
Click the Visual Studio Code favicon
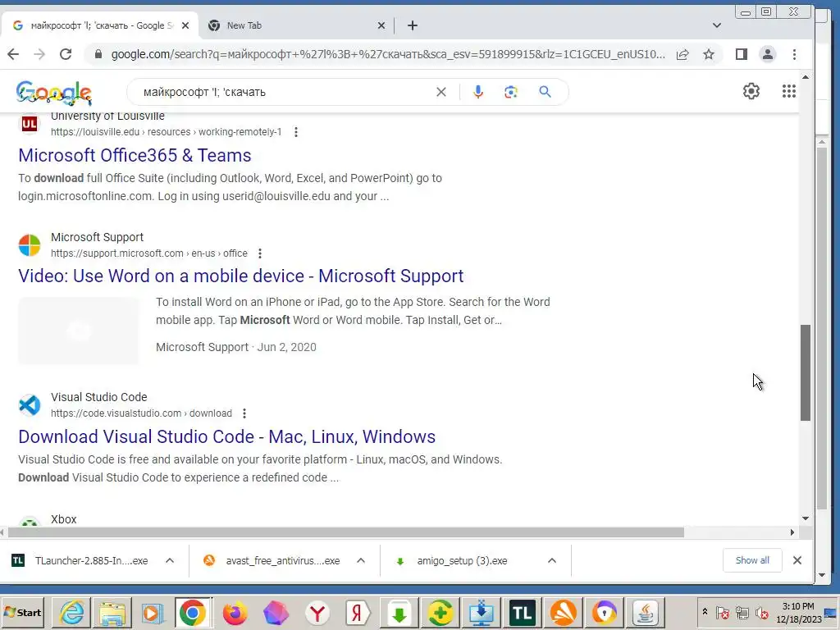[30, 405]
